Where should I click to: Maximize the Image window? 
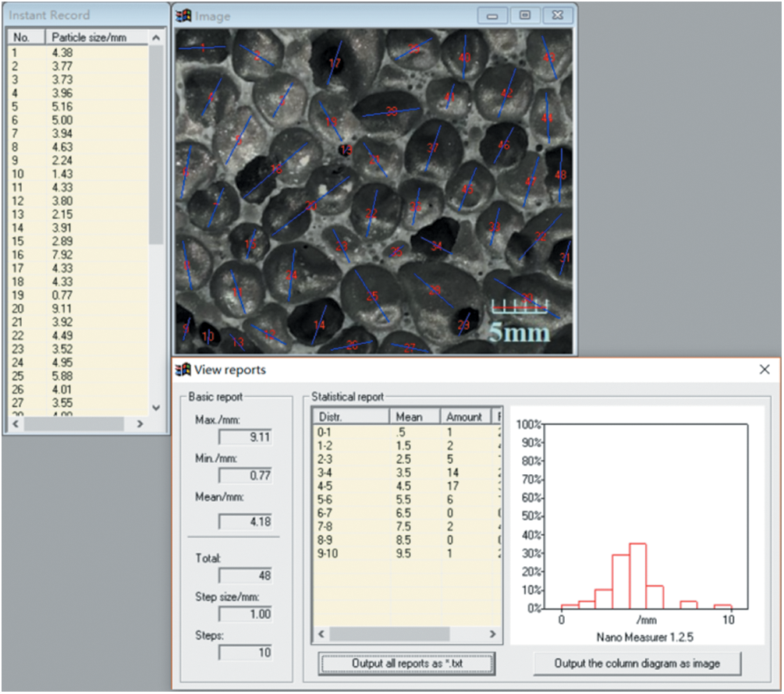tap(525, 16)
